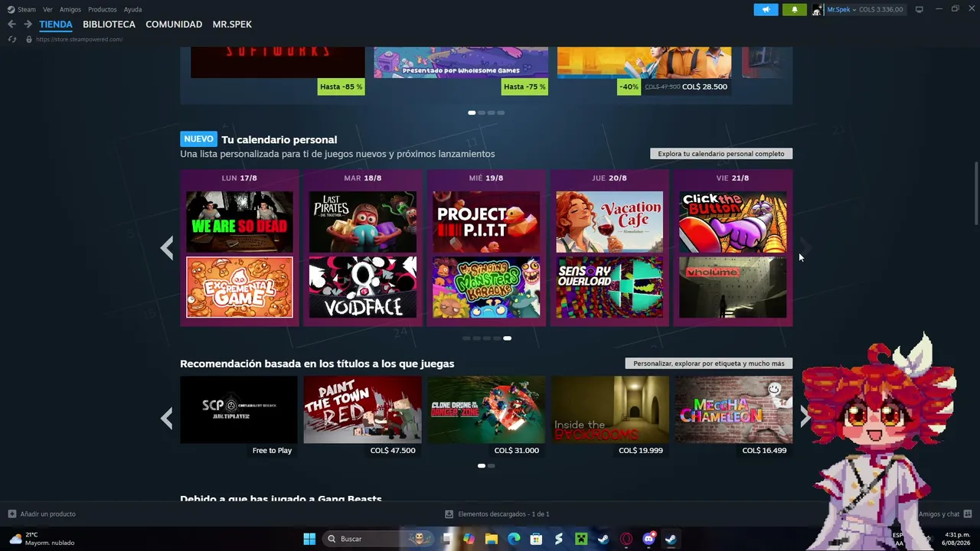Open the Mecha Chameleon game card
The height and width of the screenshot is (551, 980).
(733, 416)
